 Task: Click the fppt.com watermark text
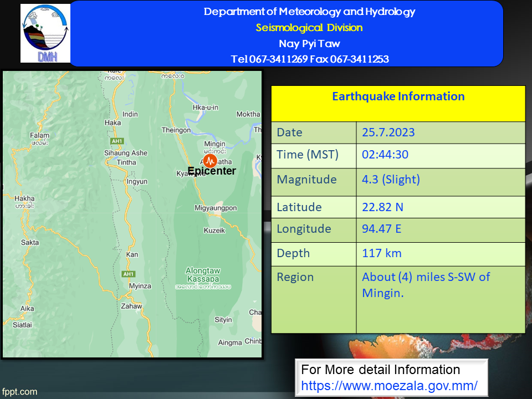(20, 392)
